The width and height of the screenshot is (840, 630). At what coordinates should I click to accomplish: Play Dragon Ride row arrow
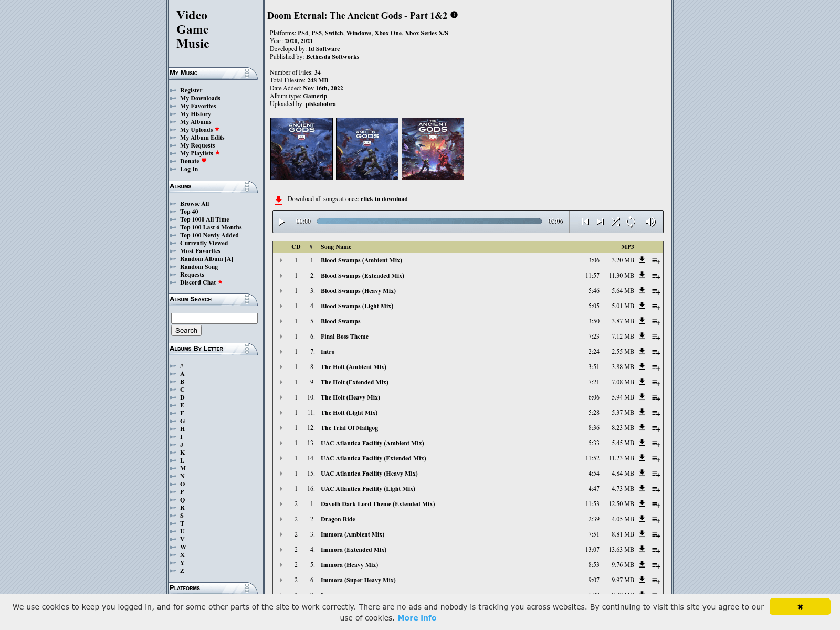click(281, 519)
